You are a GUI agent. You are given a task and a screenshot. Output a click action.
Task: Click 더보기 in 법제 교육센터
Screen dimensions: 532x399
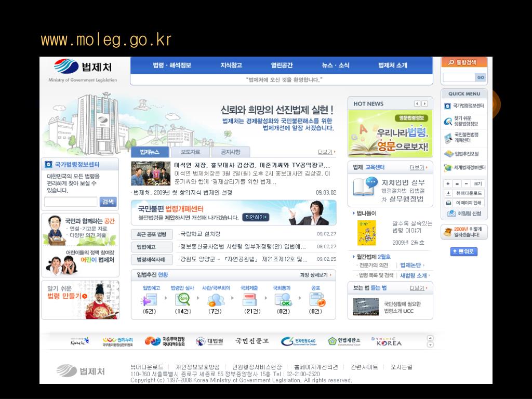418,167
